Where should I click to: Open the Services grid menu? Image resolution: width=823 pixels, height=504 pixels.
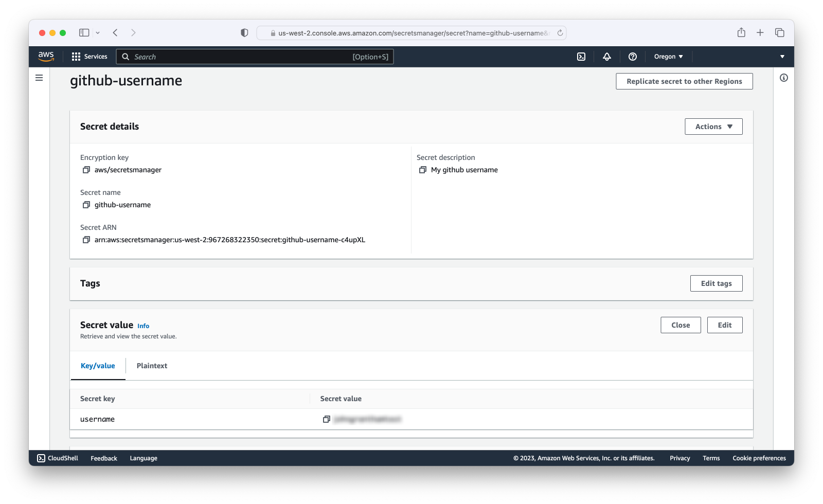click(90, 57)
